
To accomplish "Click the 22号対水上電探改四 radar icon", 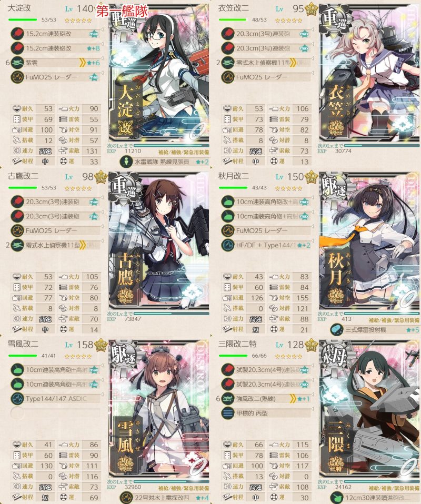I will pos(126,498).
